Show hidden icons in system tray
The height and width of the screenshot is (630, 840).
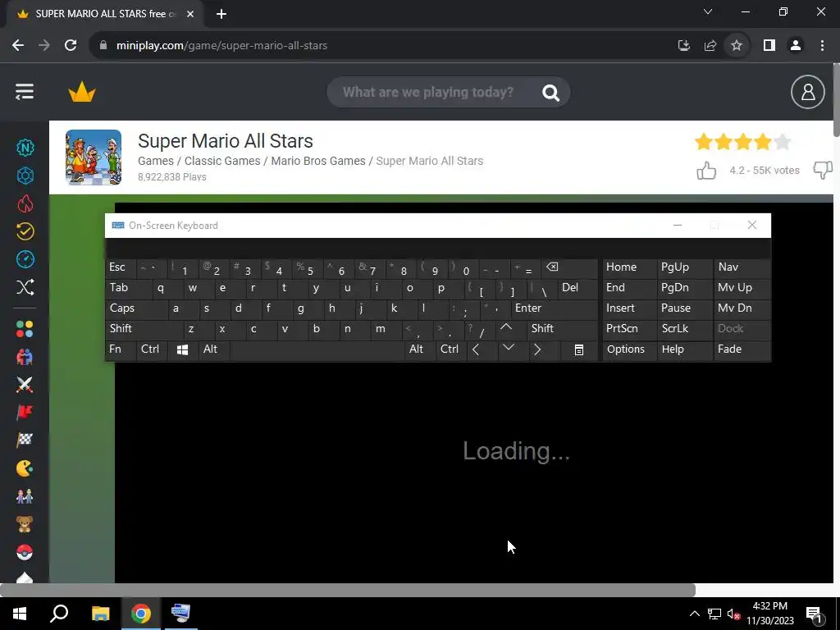tap(694, 614)
